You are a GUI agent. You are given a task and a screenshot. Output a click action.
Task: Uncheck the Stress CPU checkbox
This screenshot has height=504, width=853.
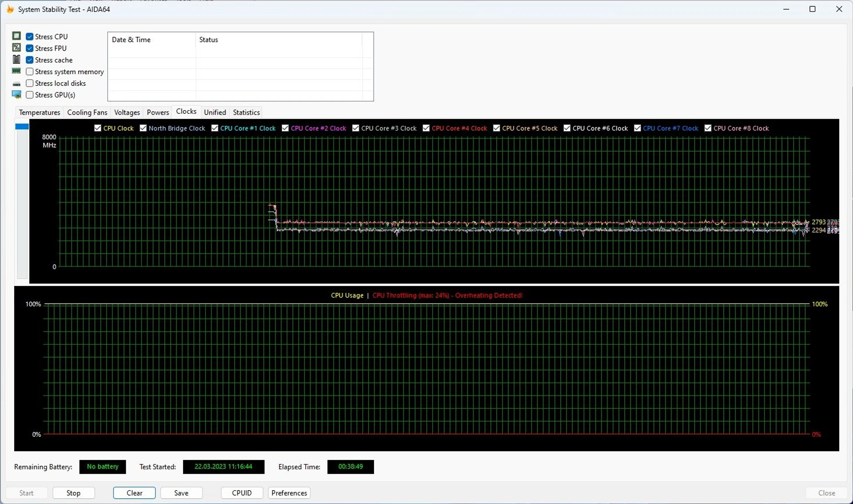30,36
